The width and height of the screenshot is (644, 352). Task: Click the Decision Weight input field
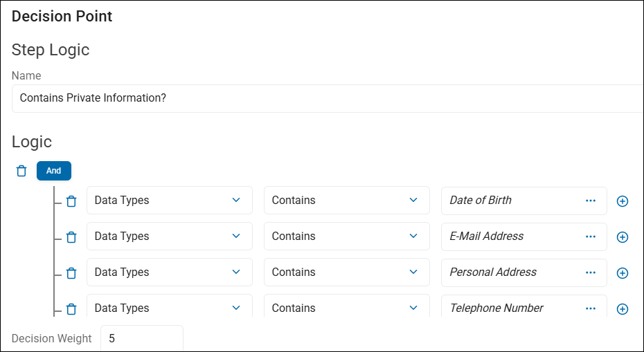[142, 339]
